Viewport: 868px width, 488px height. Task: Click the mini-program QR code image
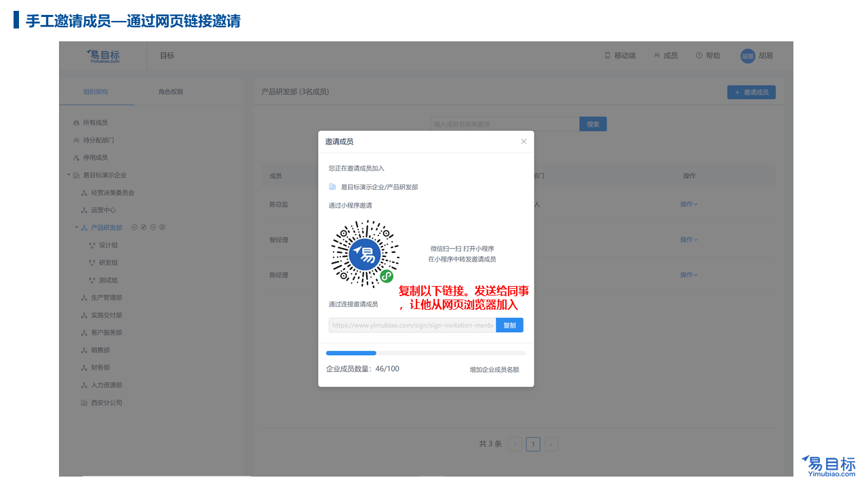[365, 254]
